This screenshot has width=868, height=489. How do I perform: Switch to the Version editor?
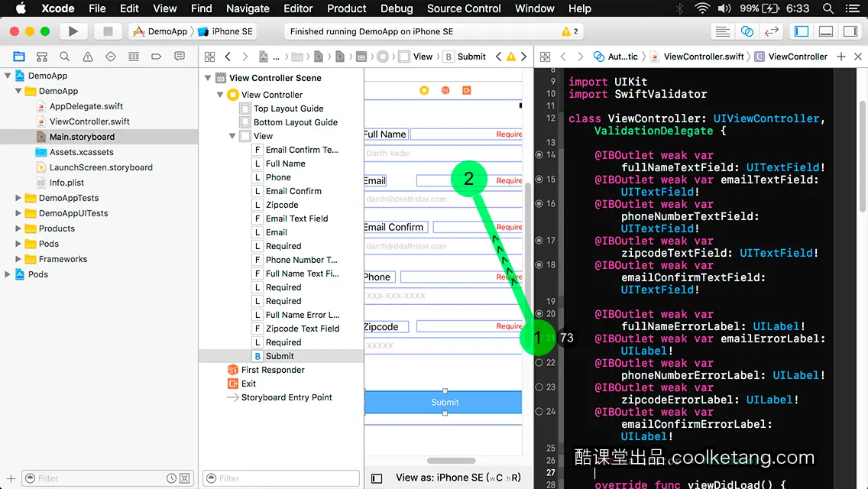tap(771, 31)
